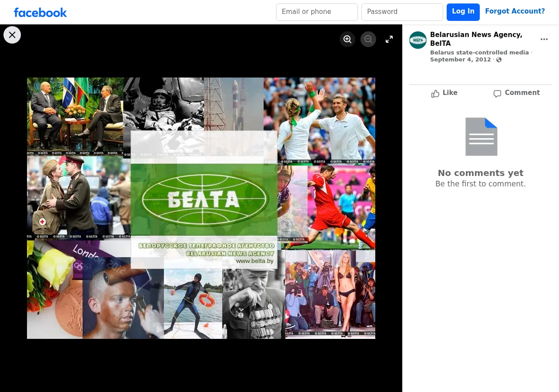The width and height of the screenshot is (559, 392).
Task: Enter fullscreen mode for the photo
Action: point(389,39)
